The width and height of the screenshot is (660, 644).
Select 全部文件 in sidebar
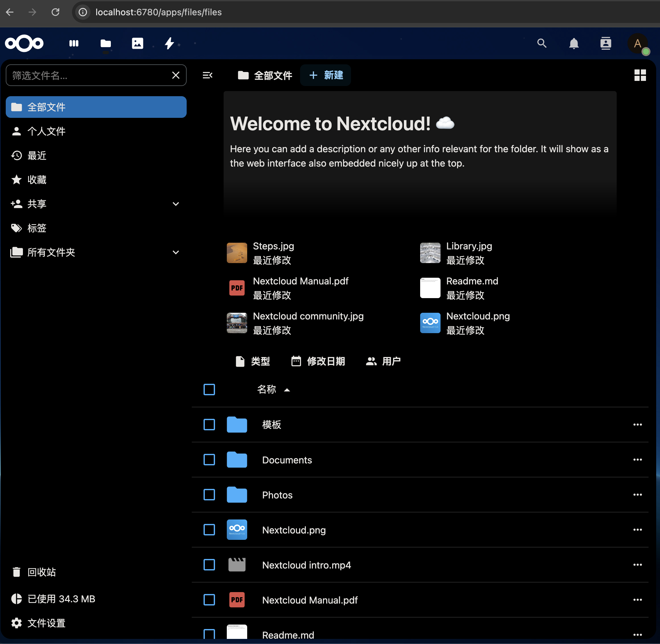tap(96, 107)
